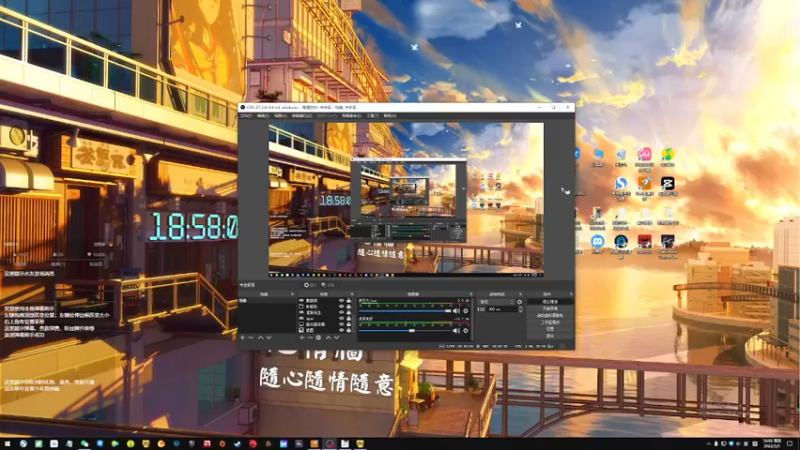Click the Filters button above the docks
Image resolution: width=800 pixels, height=450 pixels.
click(x=328, y=285)
